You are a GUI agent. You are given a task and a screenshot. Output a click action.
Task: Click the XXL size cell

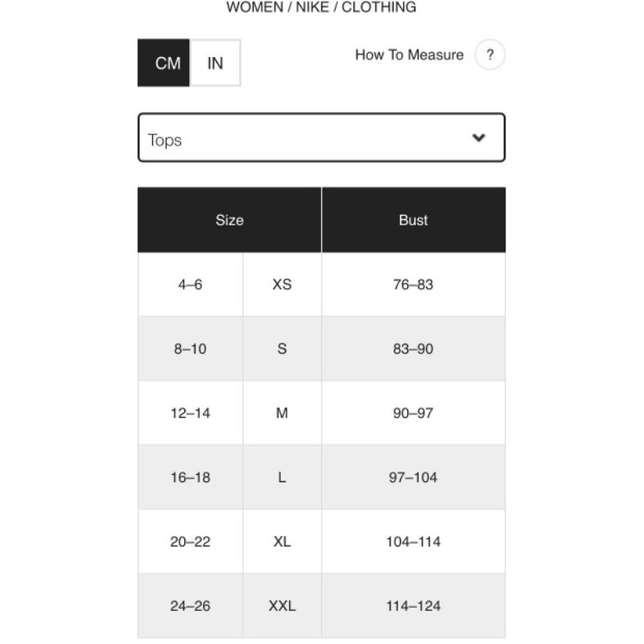pos(283,606)
